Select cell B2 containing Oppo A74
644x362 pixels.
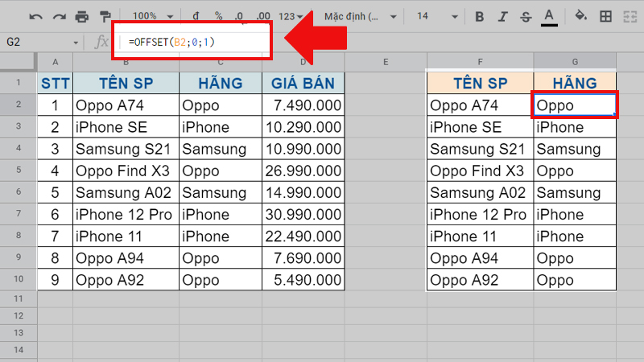126,105
